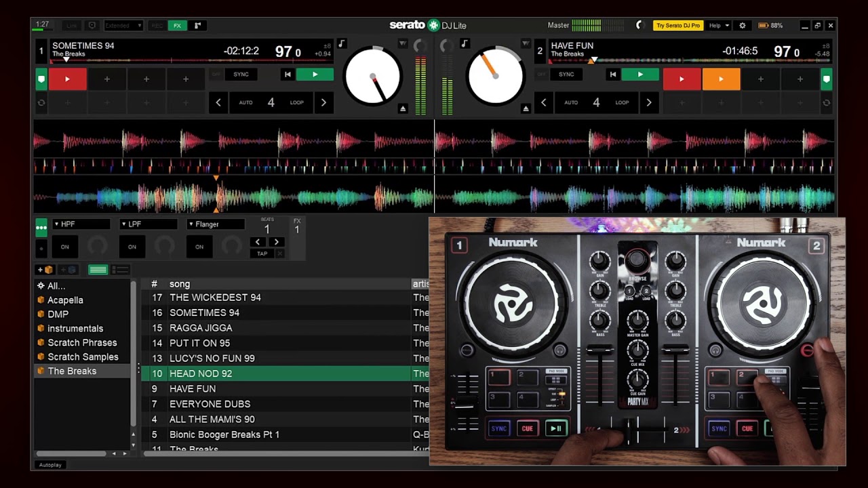Toggle the FX panel button
Screen dimensions: 868x488
click(x=177, y=26)
